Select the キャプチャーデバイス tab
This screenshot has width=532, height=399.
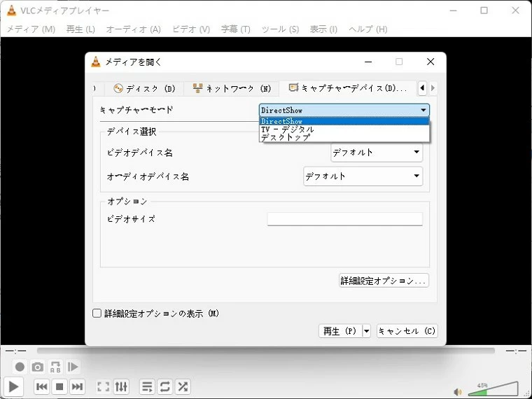pyautogui.click(x=347, y=88)
